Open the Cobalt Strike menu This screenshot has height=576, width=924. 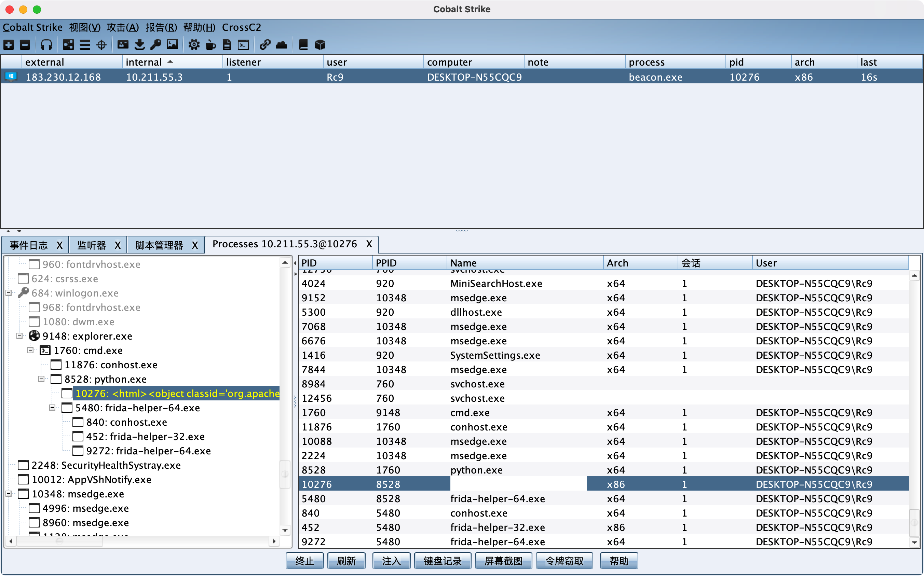(32, 27)
